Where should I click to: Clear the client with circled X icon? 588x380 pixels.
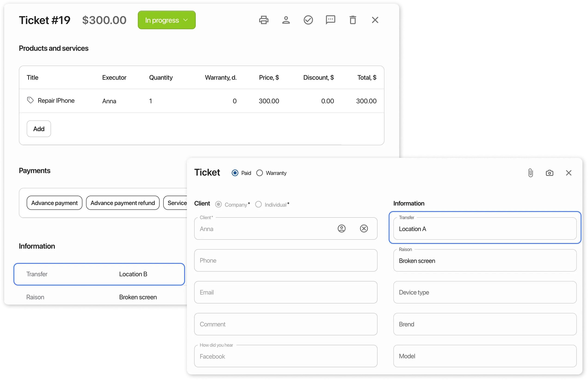364,228
